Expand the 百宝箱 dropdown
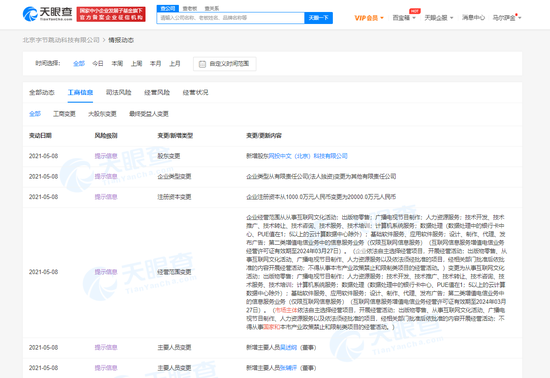Image resolution: width=550 pixels, height=378 pixels. [x=404, y=18]
